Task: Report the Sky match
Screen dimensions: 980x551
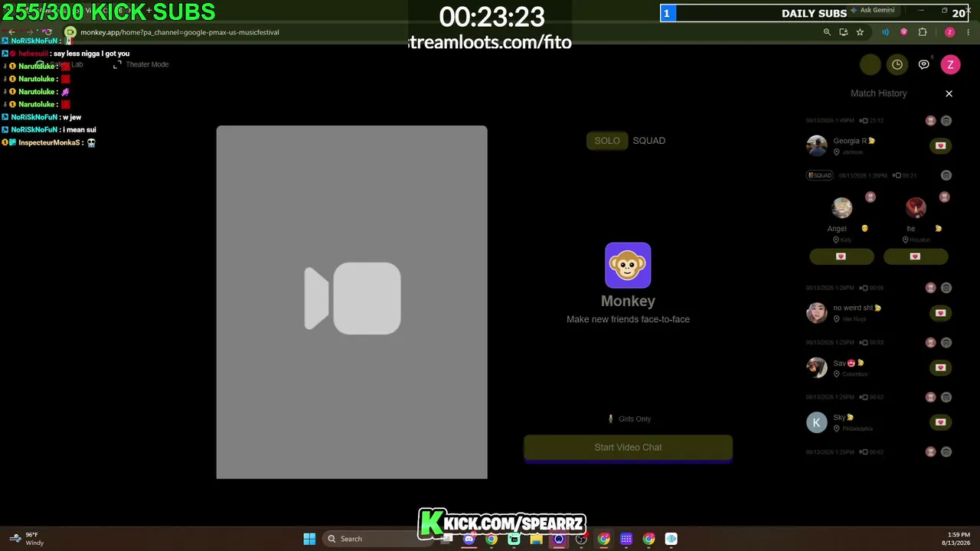Action: (931, 397)
